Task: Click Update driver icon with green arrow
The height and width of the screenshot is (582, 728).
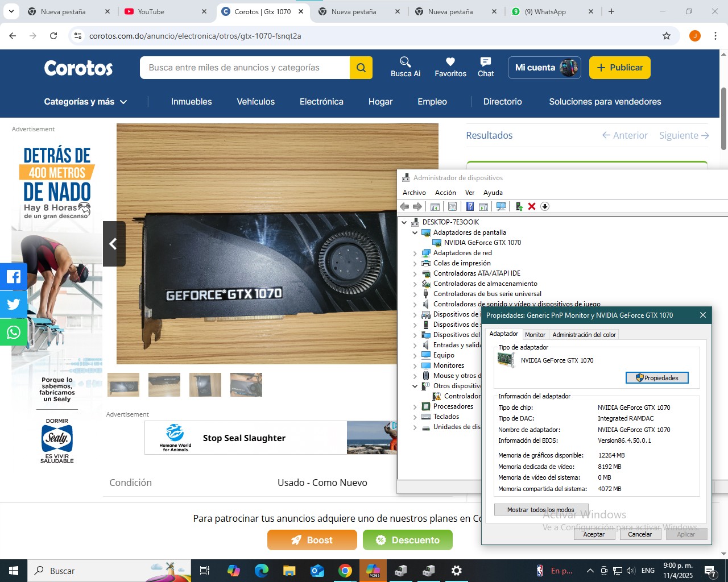Action: [519, 206]
